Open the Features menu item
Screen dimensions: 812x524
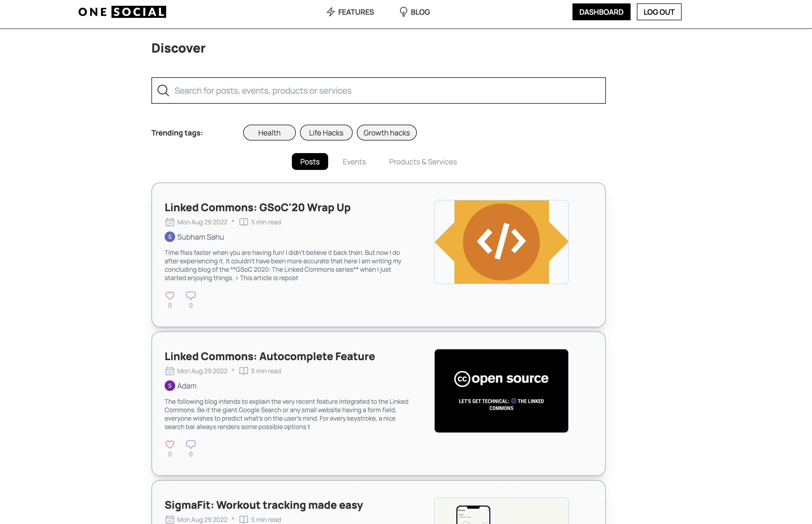tap(350, 12)
